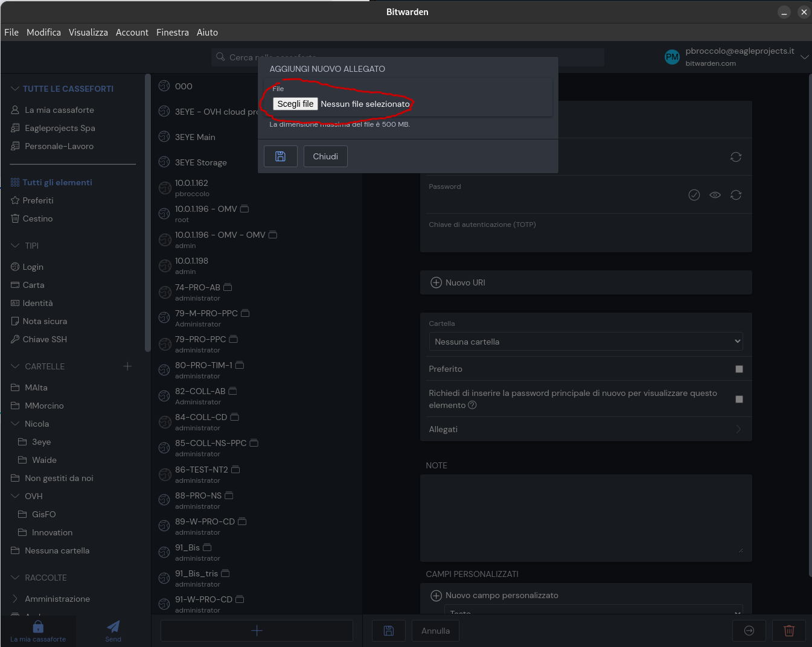Click the plus icon to add item
This screenshot has height=647, width=812.
tap(257, 631)
